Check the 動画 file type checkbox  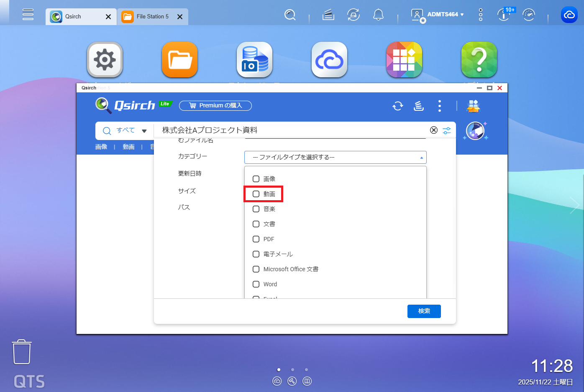[256, 194]
